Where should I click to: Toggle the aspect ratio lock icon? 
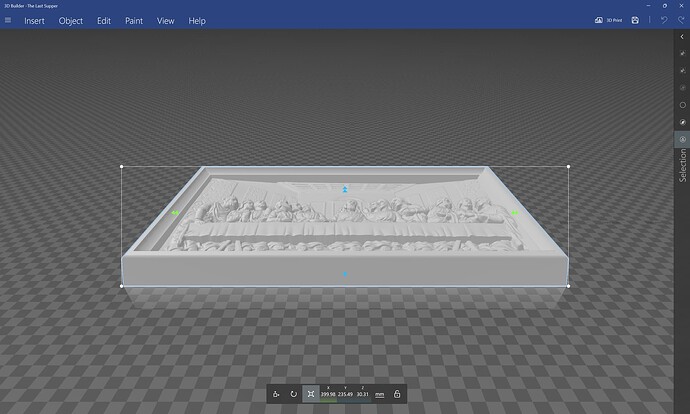(x=397, y=394)
